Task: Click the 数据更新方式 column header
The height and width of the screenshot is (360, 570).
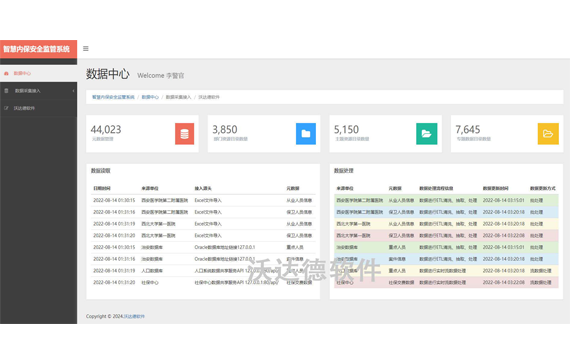Action: tap(542, 188)
